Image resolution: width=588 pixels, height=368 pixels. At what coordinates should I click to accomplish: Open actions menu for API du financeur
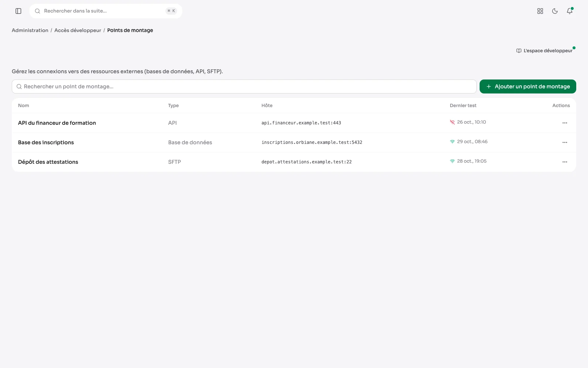[x=565, y=123]
